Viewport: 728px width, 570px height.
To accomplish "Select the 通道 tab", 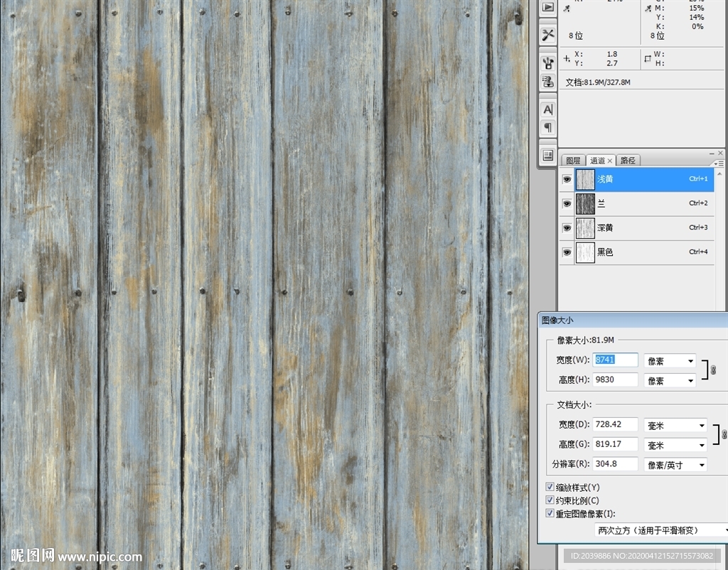I will (597, 161).
